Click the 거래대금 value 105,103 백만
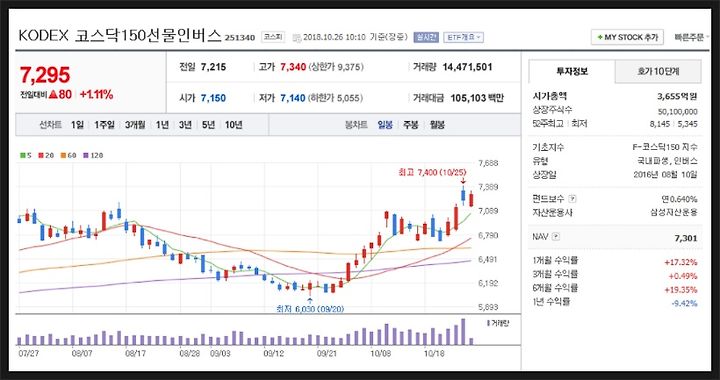This screenshot has height=380, width=720. pos(477,98)
